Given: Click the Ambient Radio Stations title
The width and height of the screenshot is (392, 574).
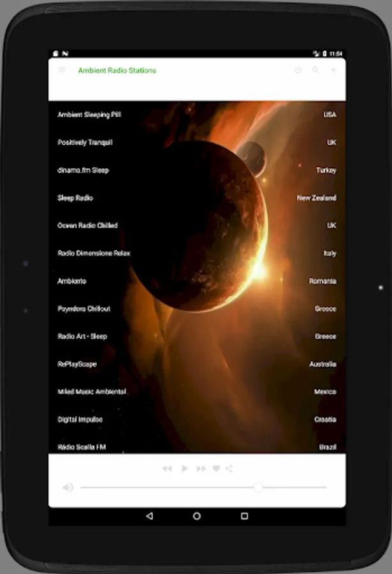Looking at the screenshot, I should tap(117, 70).
